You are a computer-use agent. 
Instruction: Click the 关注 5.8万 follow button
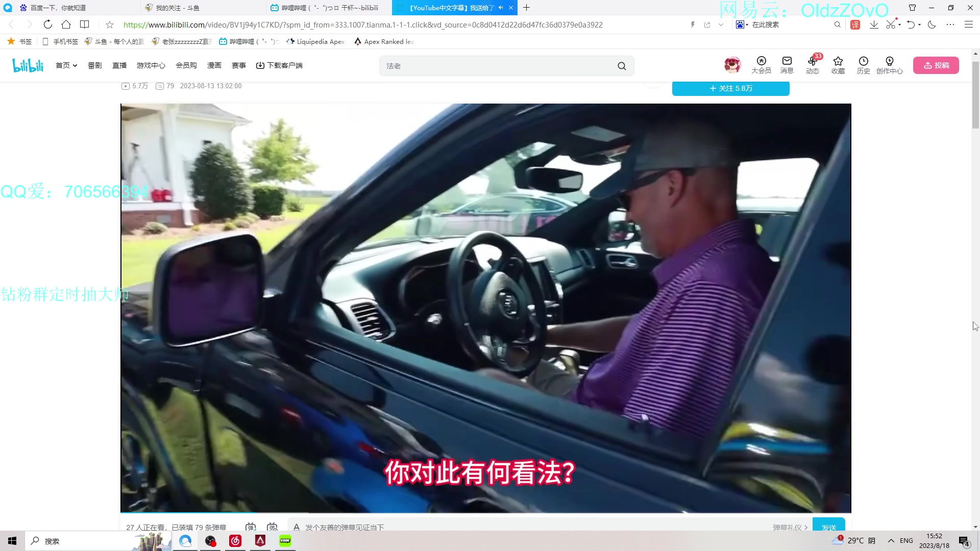click(731, 88)
